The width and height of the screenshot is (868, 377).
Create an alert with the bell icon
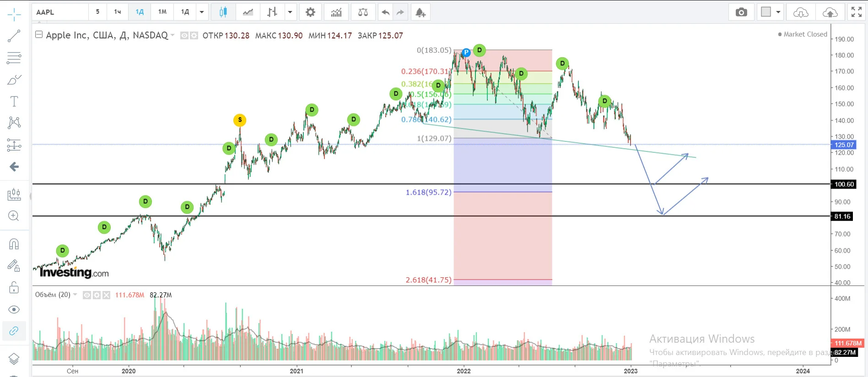420,12
